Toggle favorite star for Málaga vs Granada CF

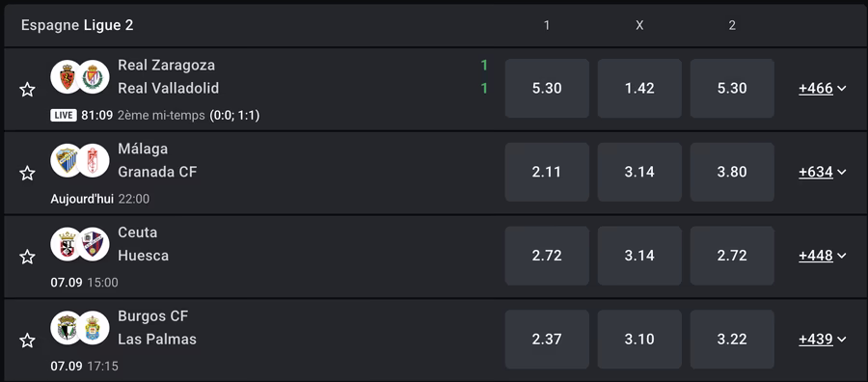pos(27,174)
